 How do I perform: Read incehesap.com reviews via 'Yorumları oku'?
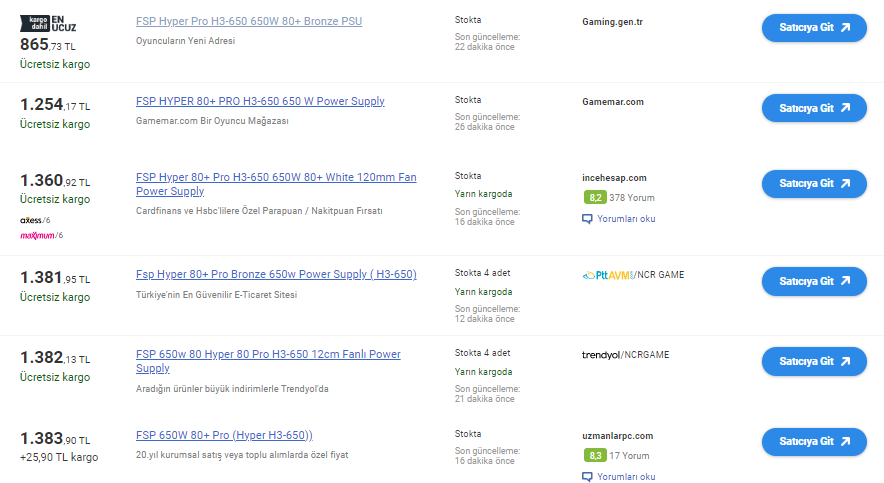pyautogui.click(x=625, y=218)
